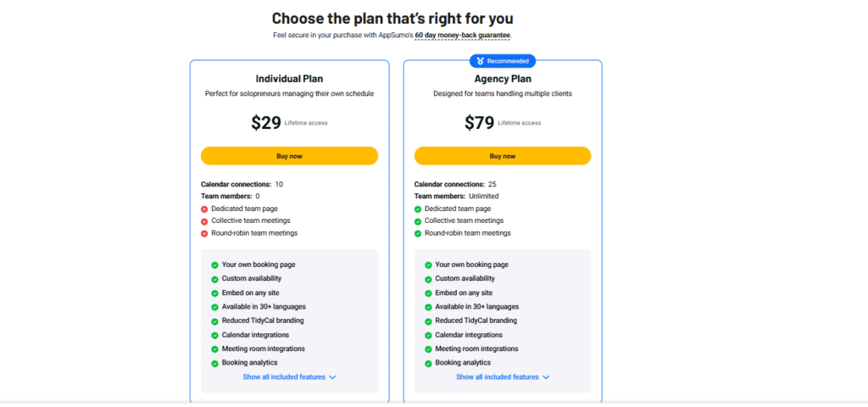The height and width of the screenshot is (407, 868).
Task: Click red X icon beside Individual Round-robin team meetings
Action: pyautogui.click(x=204, y=234)
